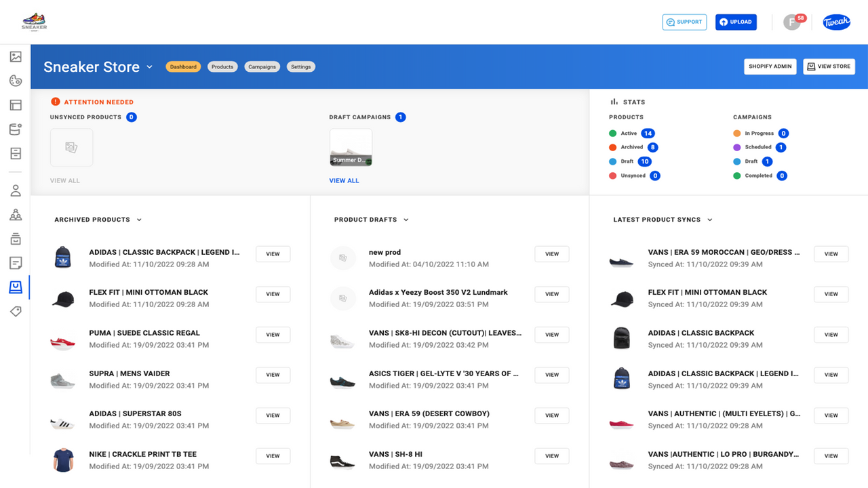Open the layout templates sidebar icon
Screen dimensions: 868x488
[x=16, y=105]
